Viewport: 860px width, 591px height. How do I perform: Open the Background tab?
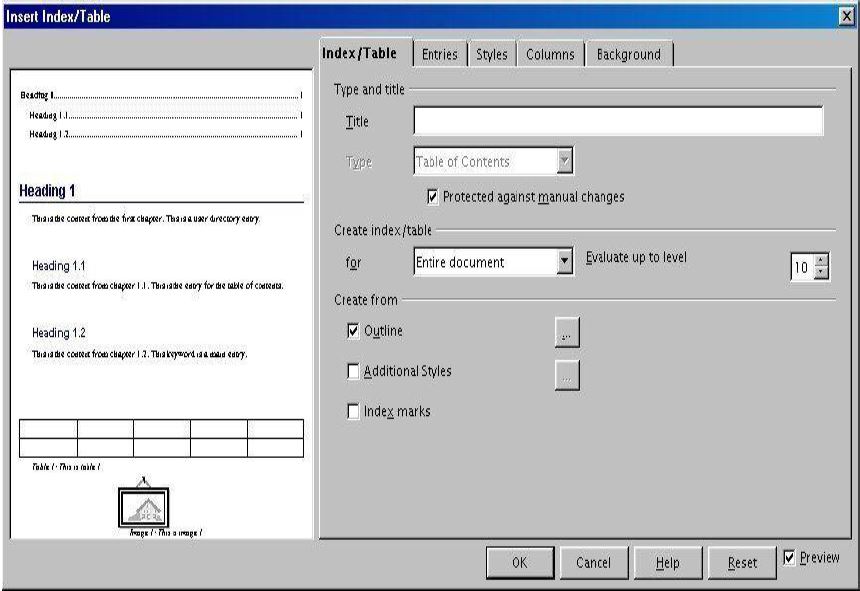click(629, 54)
